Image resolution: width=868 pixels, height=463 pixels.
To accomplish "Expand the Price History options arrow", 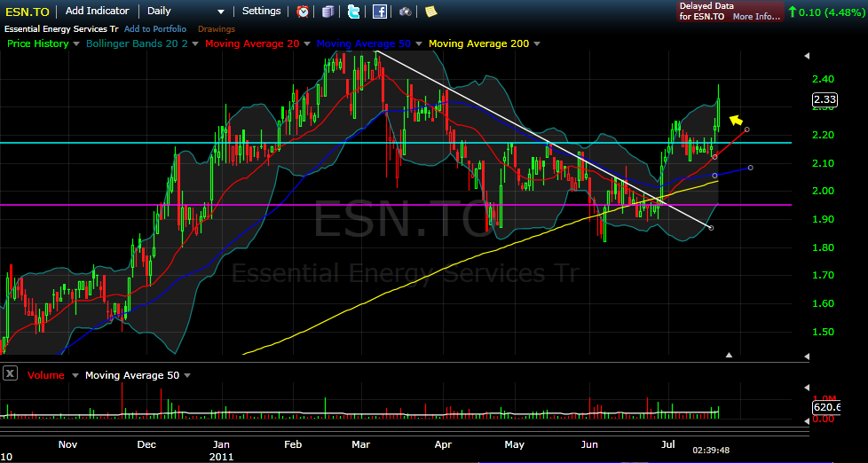I will click(x=76, y=43).
